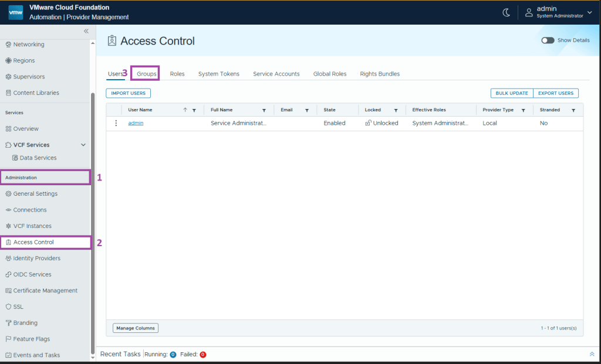Expand the admin user account menu

pos(589,12)
